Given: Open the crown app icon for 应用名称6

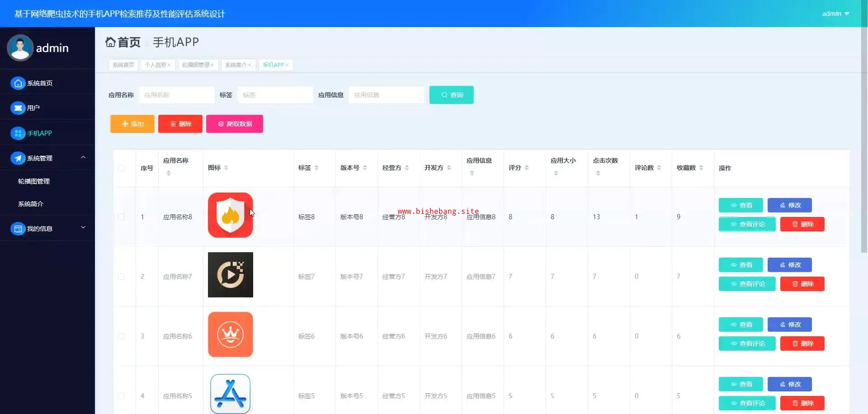Looking at the screenshot, I should pyautogui.click(x=231, y=334).
